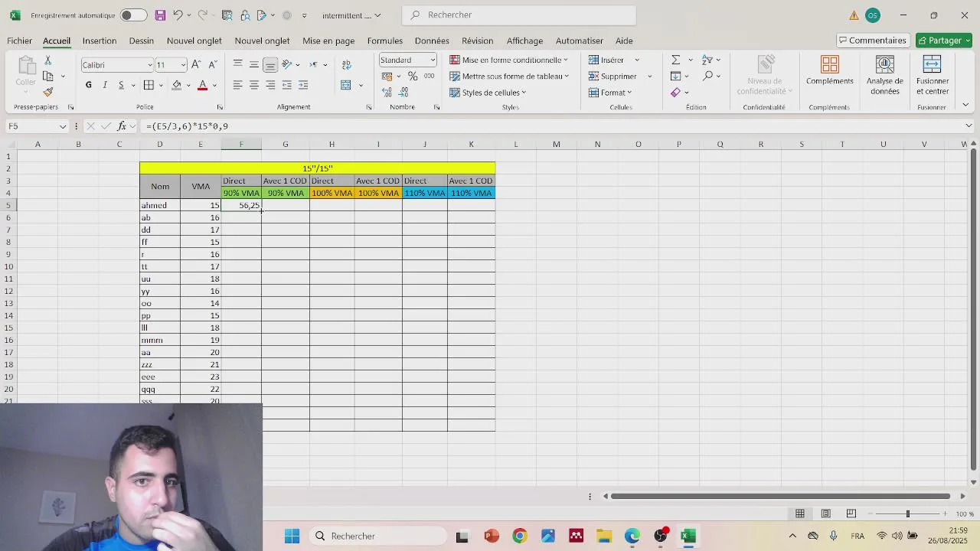Open the number format Standard dropdown

[x=433, y=60]
